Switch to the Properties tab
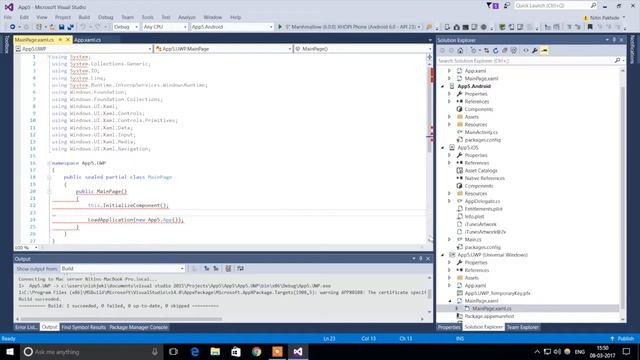Image resolution: width=640 pixels, height=360 pixels. click(449, 327)
